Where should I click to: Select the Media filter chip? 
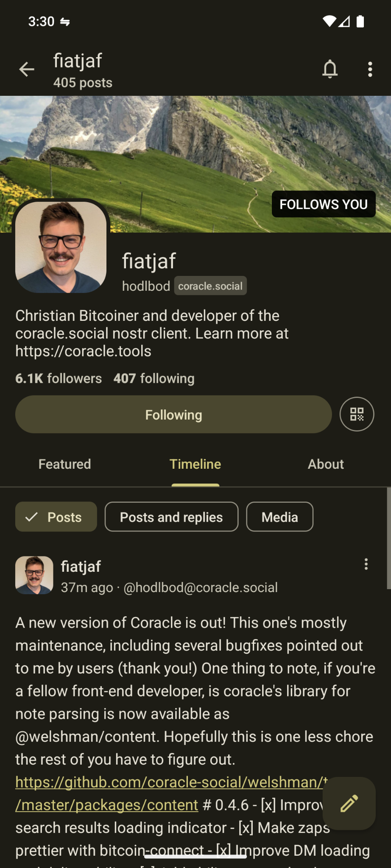[x=279, y=517]
